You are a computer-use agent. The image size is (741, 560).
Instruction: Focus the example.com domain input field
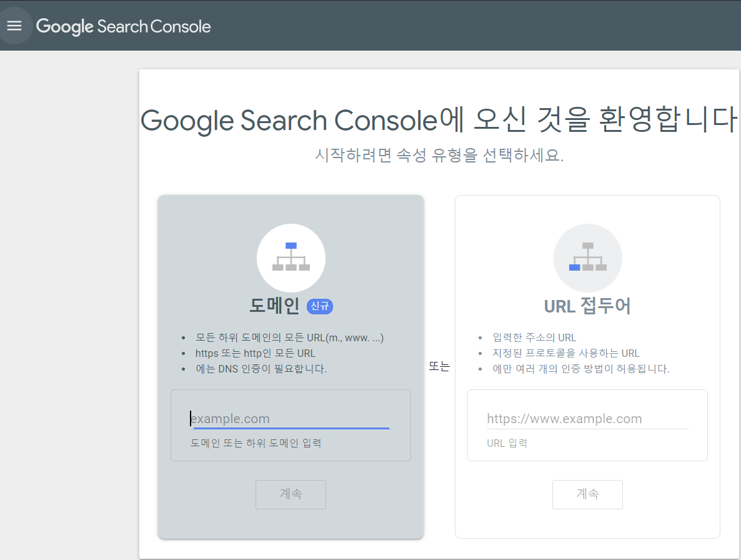291,419
